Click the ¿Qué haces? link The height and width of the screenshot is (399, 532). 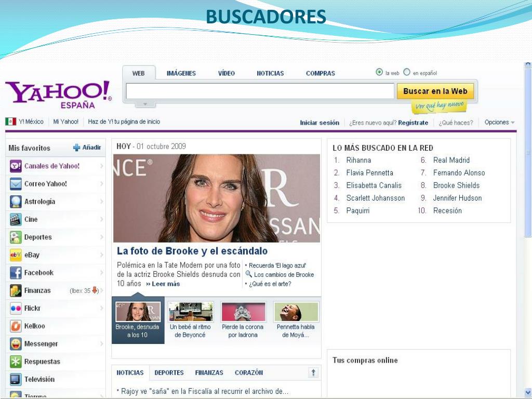pyautogui.click(x=456, y=123)
